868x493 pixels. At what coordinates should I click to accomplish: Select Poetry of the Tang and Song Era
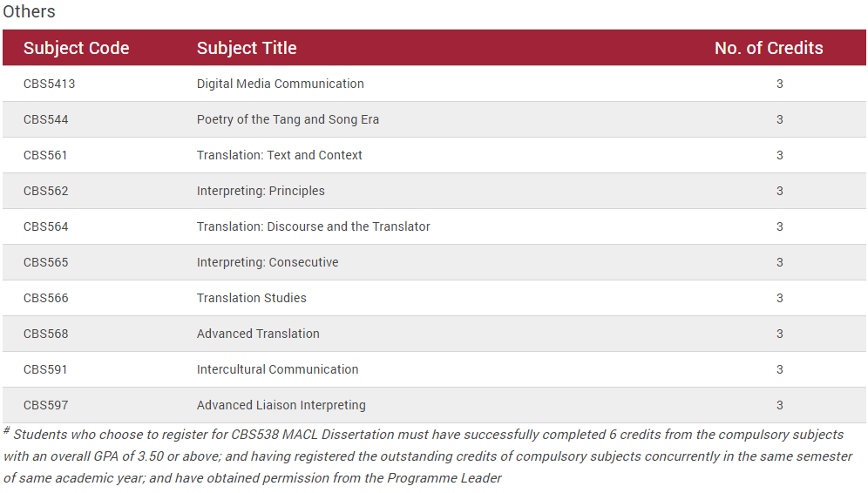click(288, 119)
